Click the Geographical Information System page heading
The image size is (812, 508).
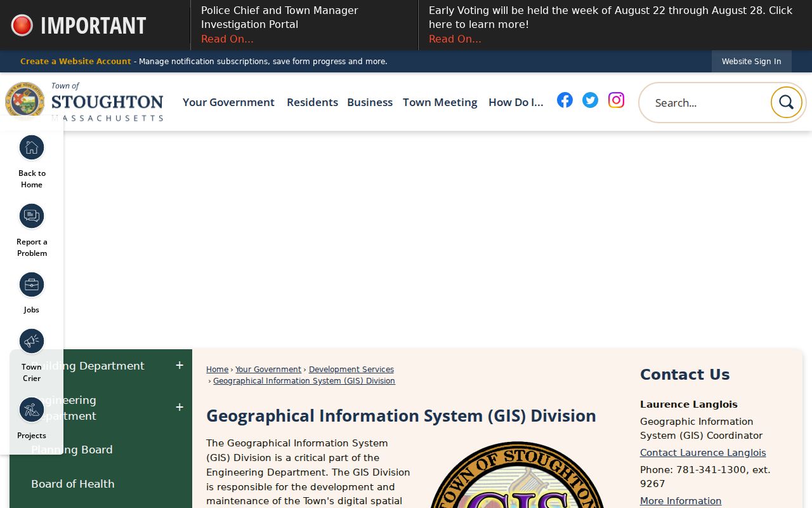401,416
